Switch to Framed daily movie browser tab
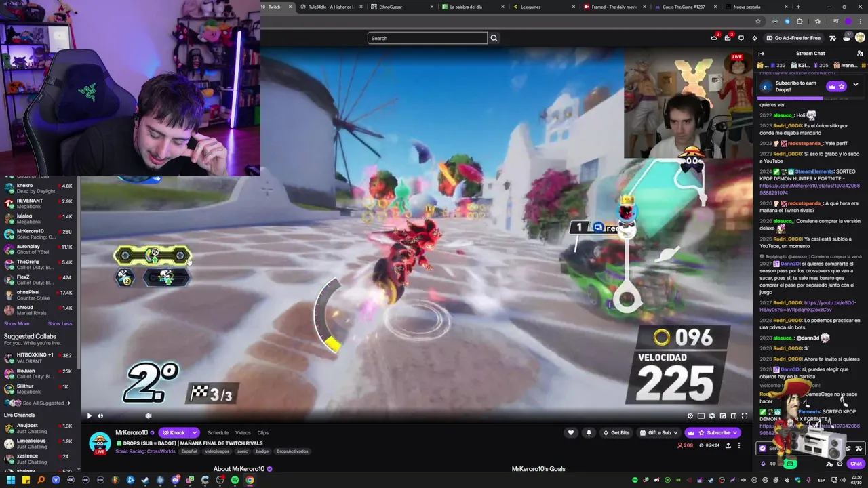Screen dimensions: 868x488 pyautogui.click(x=614, y=7)
